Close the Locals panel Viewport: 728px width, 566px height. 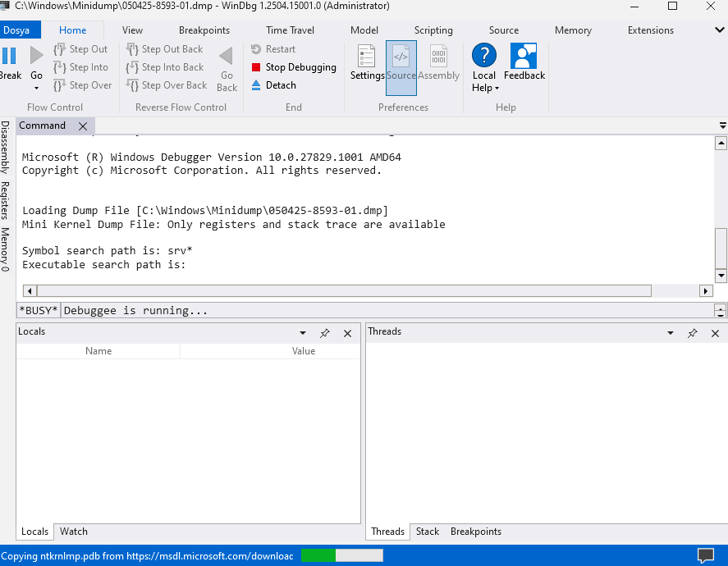tap(347, 333)
